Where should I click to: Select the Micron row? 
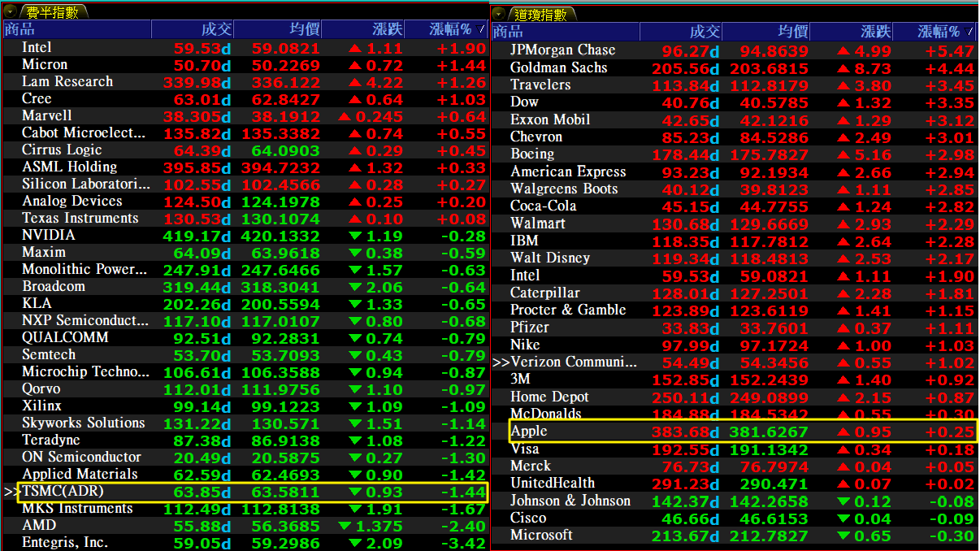click(x=245, y=65)
